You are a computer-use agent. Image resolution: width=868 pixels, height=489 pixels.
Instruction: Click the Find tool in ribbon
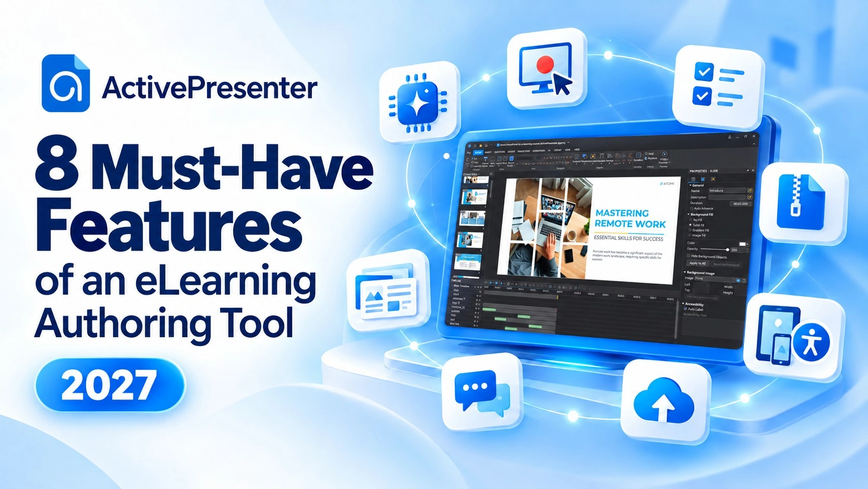tap(649, 154)
